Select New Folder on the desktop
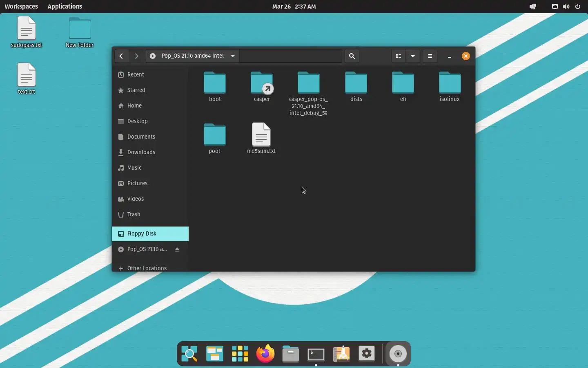588x368 pixels. 80,32
